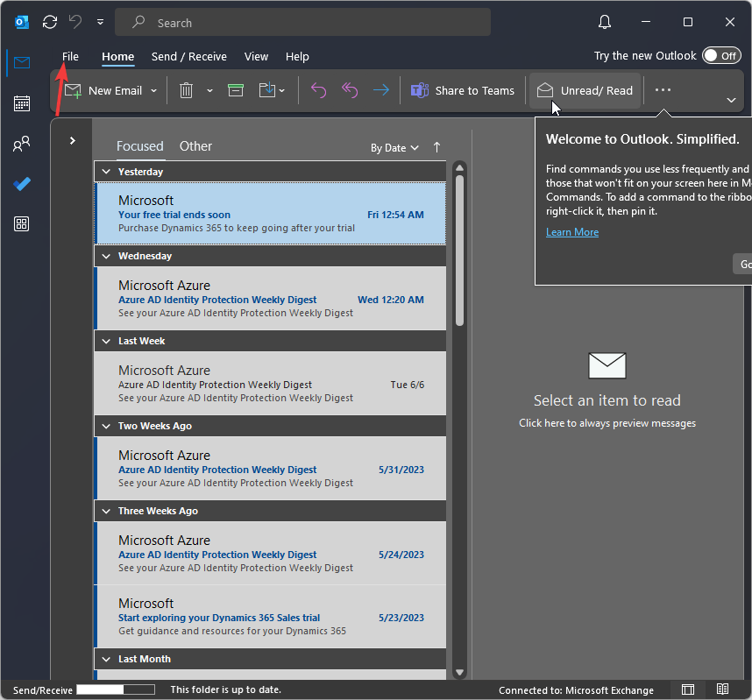The width and height of the screenshot is (752, 700).
Task: Open the Microsoft Azure email dated 5/24/2023
Action: click(x=271, y=553)
